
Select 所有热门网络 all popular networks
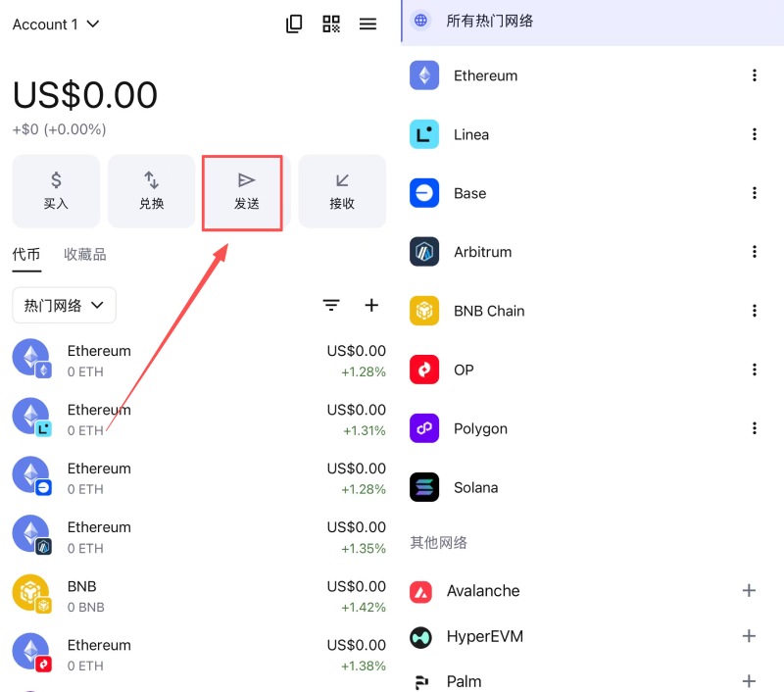593,21
